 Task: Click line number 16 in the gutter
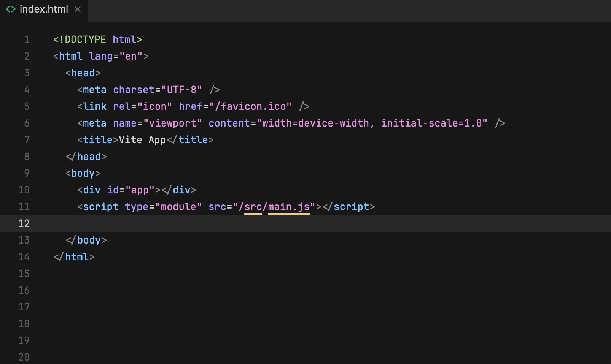tap(24, 290)
